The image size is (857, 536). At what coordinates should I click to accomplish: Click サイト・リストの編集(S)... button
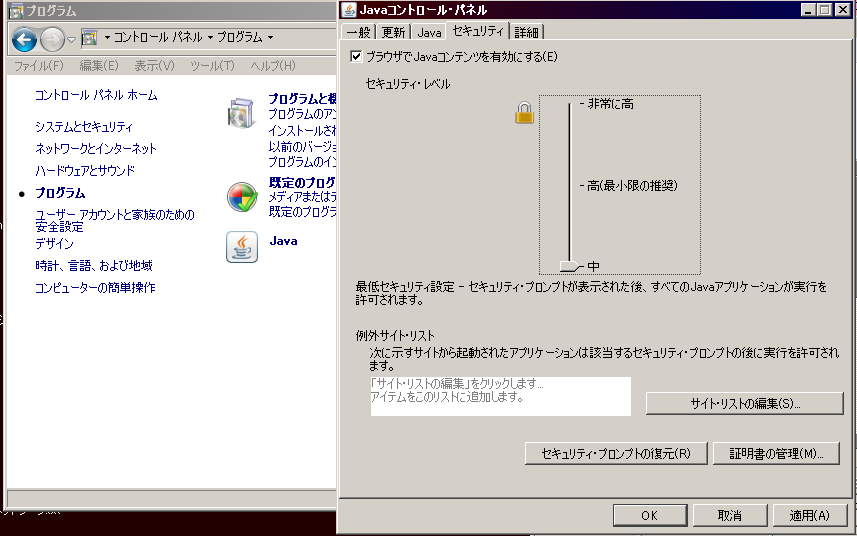[746, 403]
